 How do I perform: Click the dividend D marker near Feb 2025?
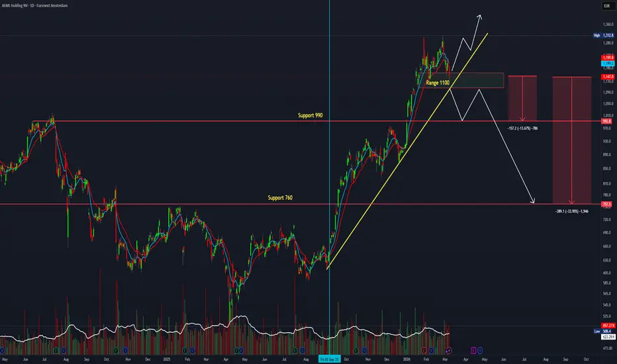click(193, 350)
